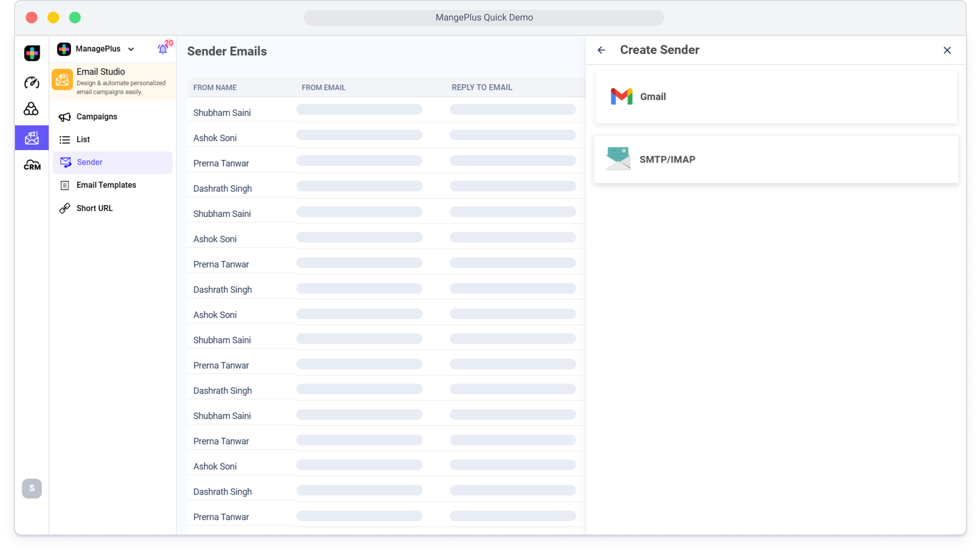The width and height of the screenshot is (980, 552).
Task: Click the back arrow beside Create Sender
Action: click(x=601, y=50)
